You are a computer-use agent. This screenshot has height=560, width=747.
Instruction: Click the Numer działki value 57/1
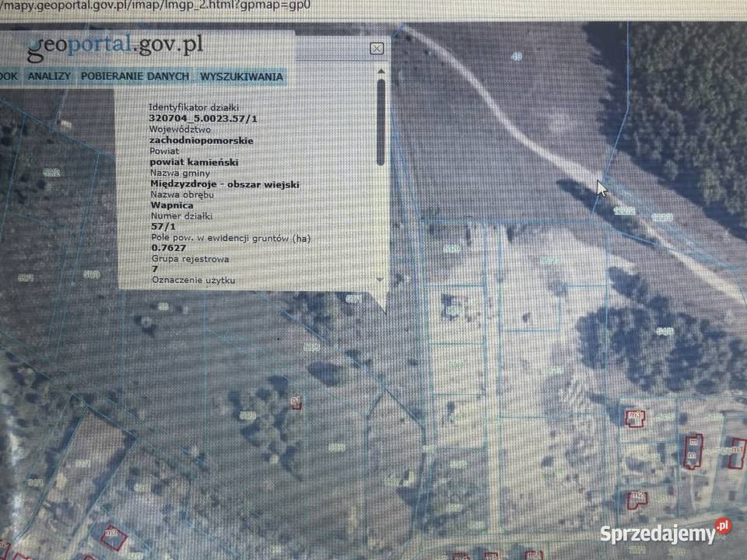click(x=163, y=226)
